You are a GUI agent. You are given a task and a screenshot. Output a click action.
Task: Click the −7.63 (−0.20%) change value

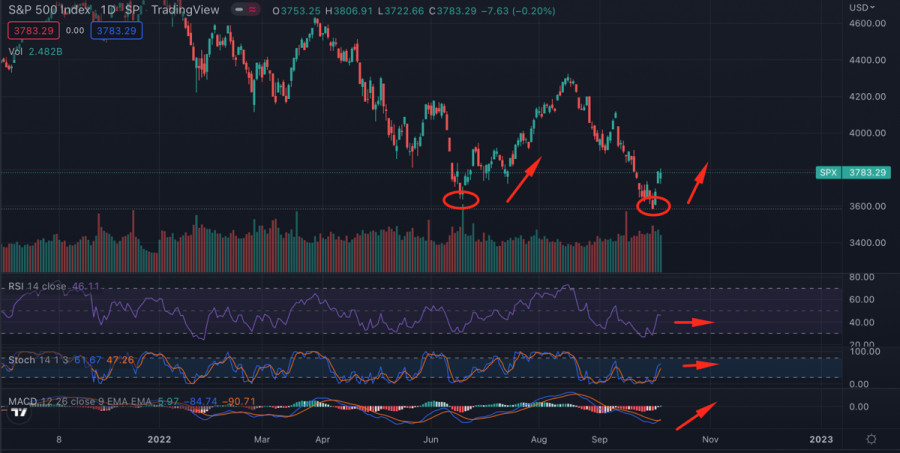pos(517,10)
